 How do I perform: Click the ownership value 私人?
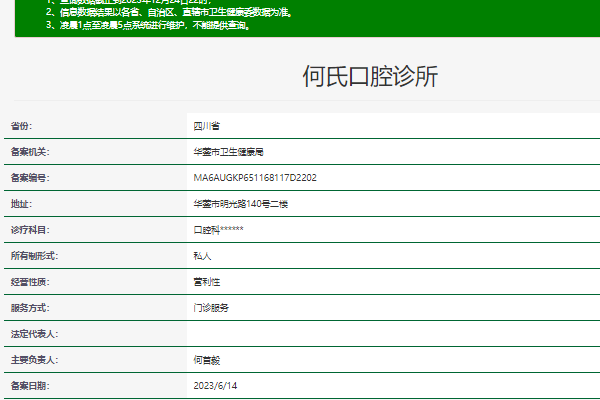tap(203, 256)
